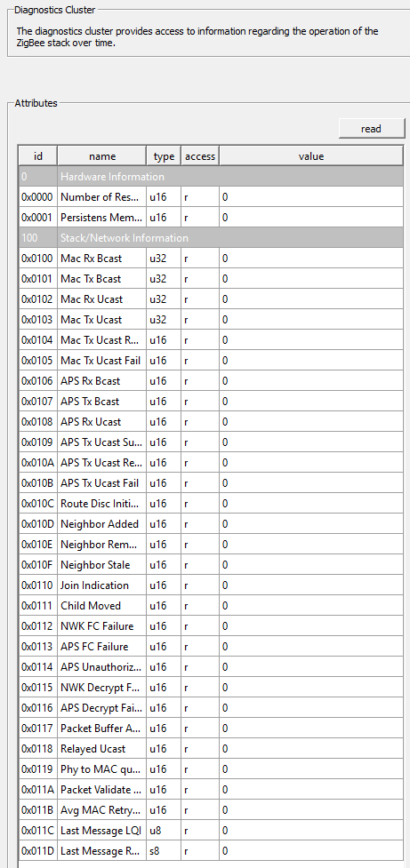Click the read button
This screenshot has height=868, width=410.
click(371, 129)
